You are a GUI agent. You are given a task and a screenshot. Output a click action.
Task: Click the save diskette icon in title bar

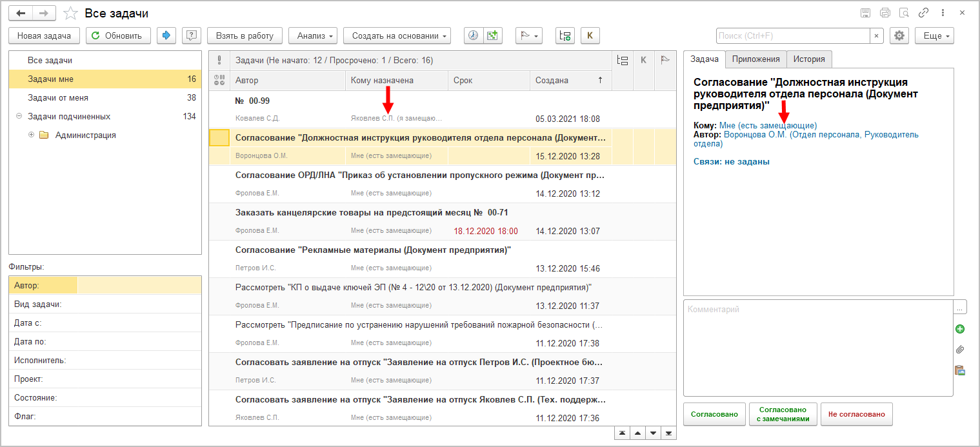point(866,13)
